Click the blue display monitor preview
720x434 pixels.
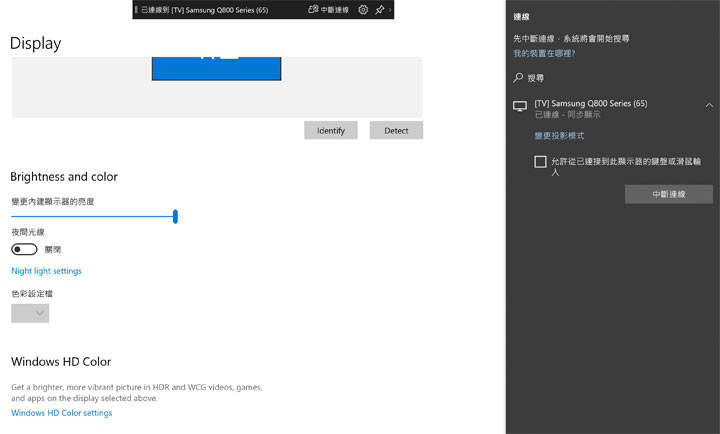click(216, 68)
